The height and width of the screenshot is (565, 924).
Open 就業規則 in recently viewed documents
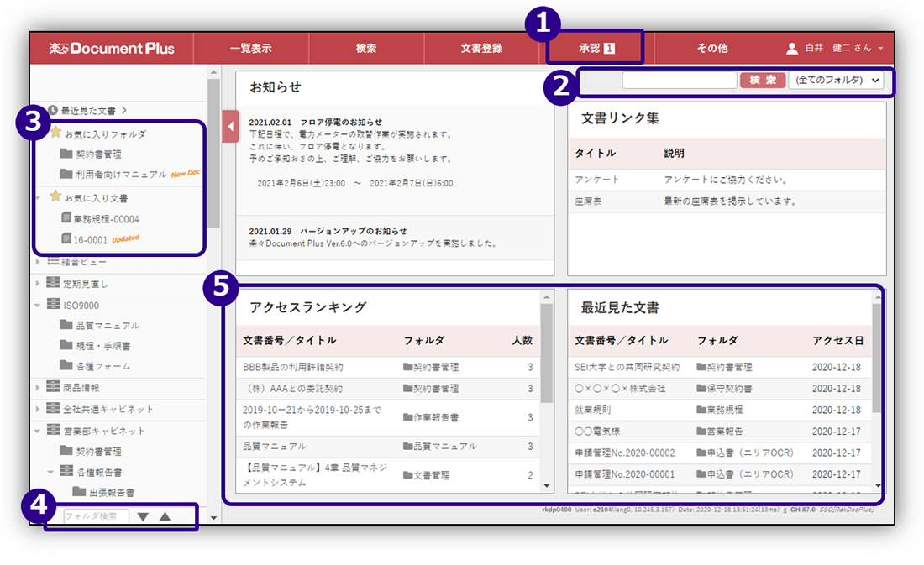593,410
